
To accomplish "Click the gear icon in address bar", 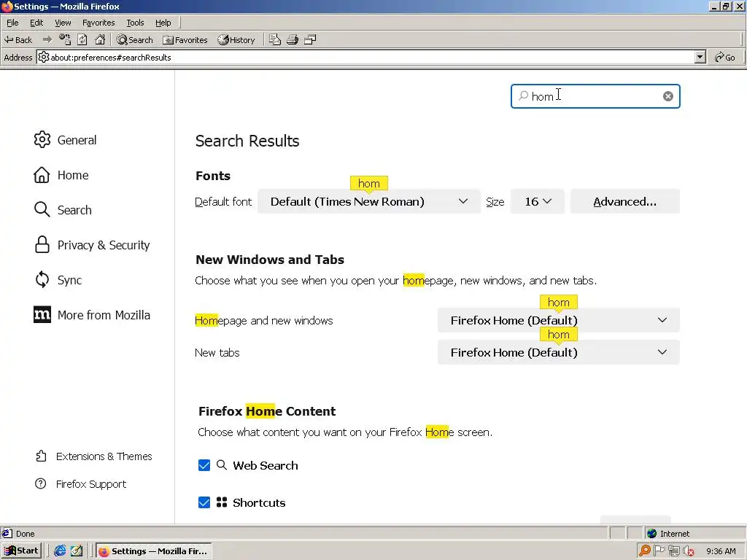I will (43, 57).
